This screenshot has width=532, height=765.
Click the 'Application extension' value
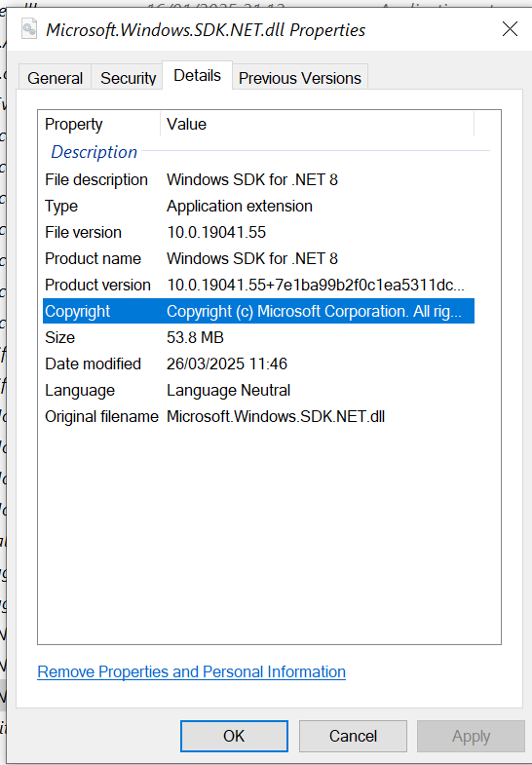[240, 206]
